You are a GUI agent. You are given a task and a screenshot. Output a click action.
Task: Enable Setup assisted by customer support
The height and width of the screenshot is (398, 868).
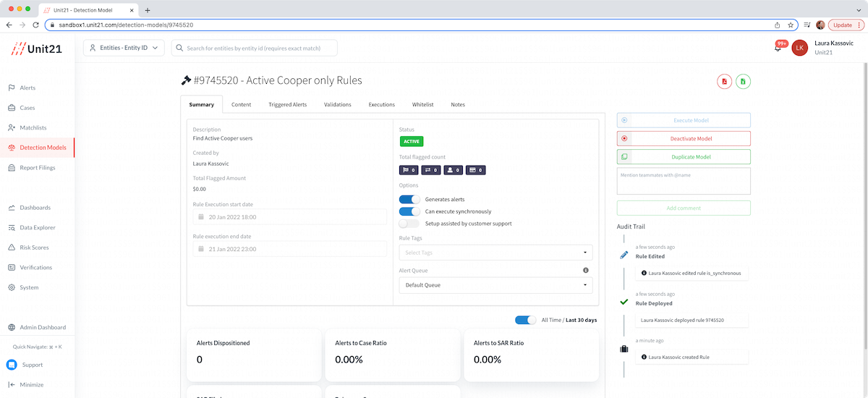pos(409,224)
